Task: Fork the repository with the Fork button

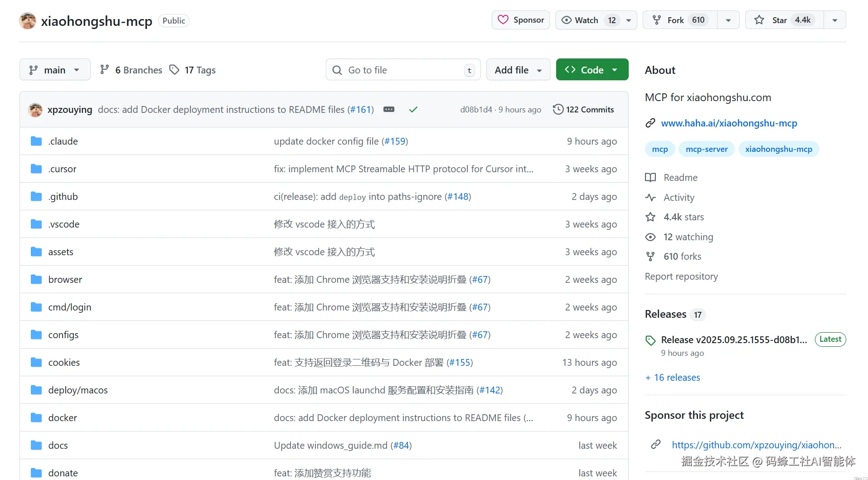Action: pos(680,20)
